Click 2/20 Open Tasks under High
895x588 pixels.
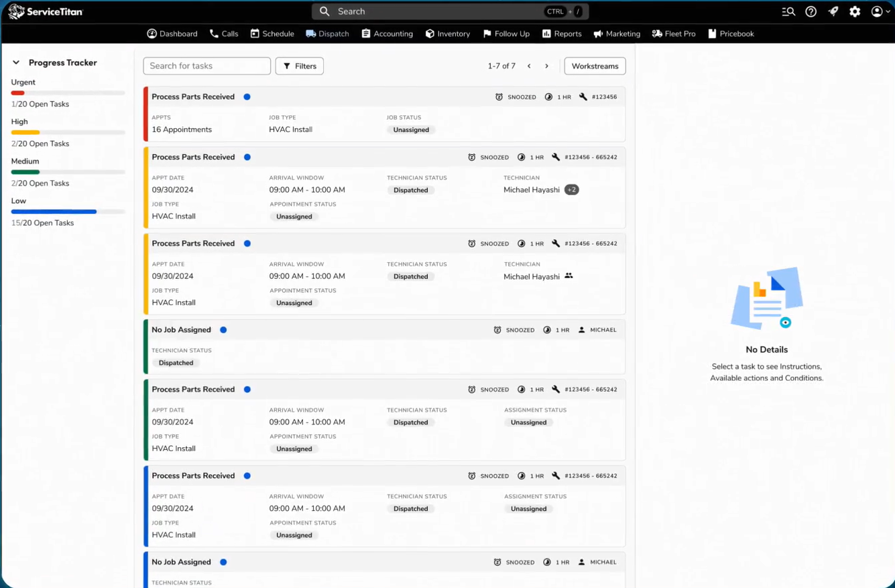tap(40, 143)
